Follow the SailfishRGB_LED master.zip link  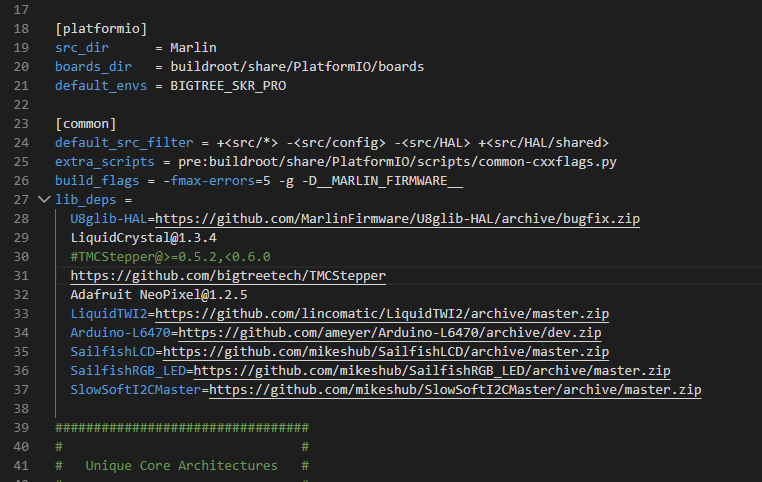pos(432,370)
